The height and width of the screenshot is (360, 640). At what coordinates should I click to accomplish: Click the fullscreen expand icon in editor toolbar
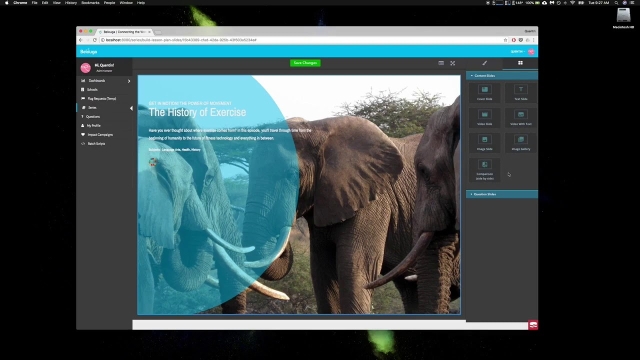tap(453, 63)
